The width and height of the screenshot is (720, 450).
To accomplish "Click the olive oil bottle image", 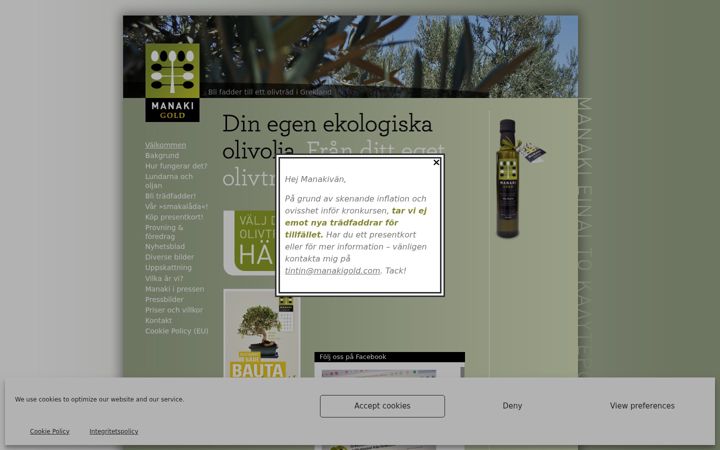I will tap(519, 179).
